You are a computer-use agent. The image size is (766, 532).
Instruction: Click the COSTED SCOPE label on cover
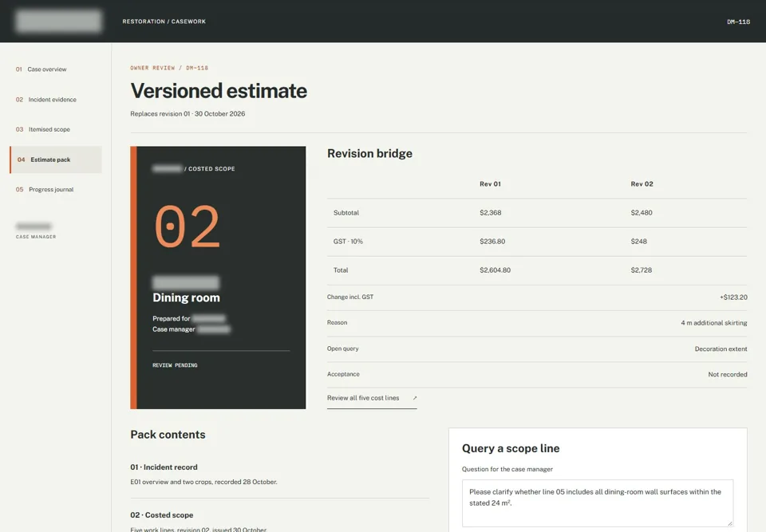(x=211, y=169)
